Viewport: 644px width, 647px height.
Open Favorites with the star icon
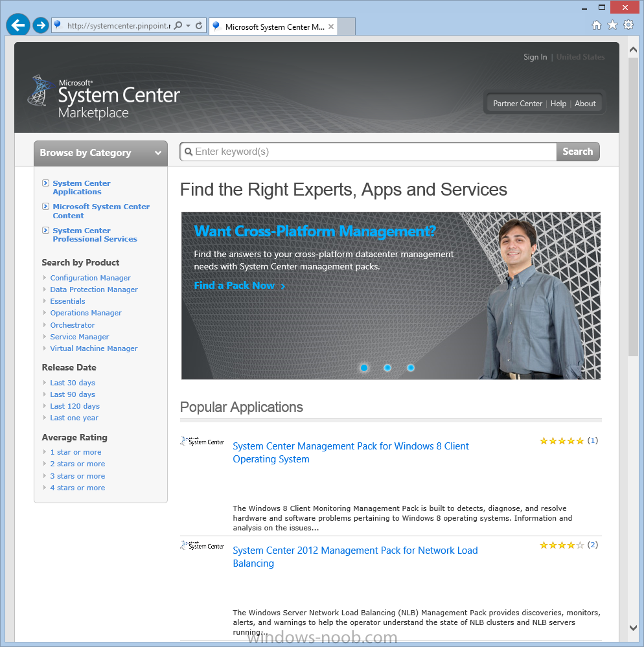613,25
